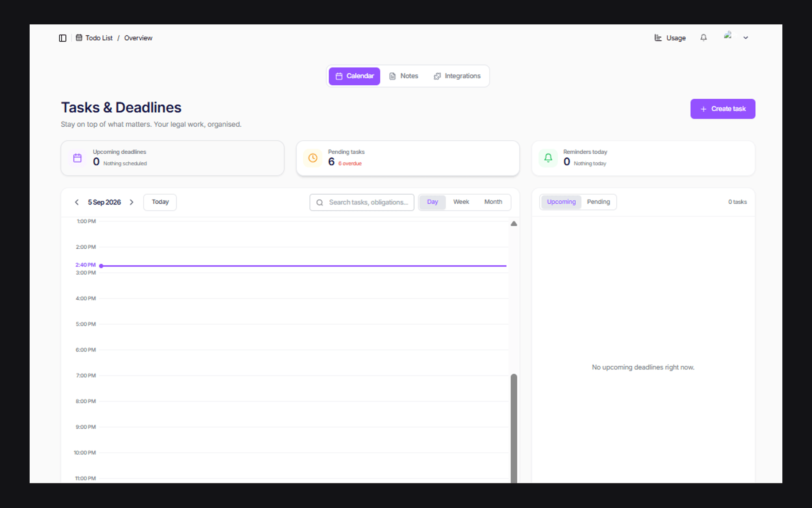Toggle the sidebar panel icon
Viewport: 812px width, 508px height.
coord(63,38)
